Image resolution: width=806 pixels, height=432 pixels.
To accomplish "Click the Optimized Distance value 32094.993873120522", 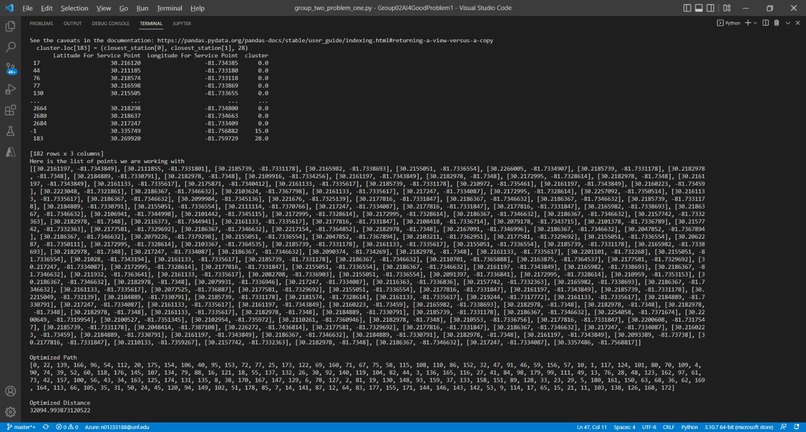I will point(60,411).
